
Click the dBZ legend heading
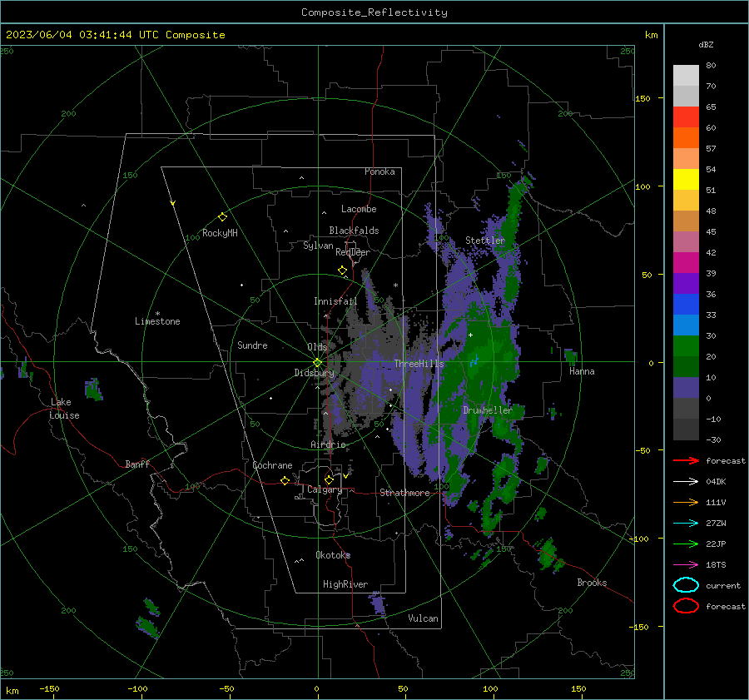pos(706,45)
